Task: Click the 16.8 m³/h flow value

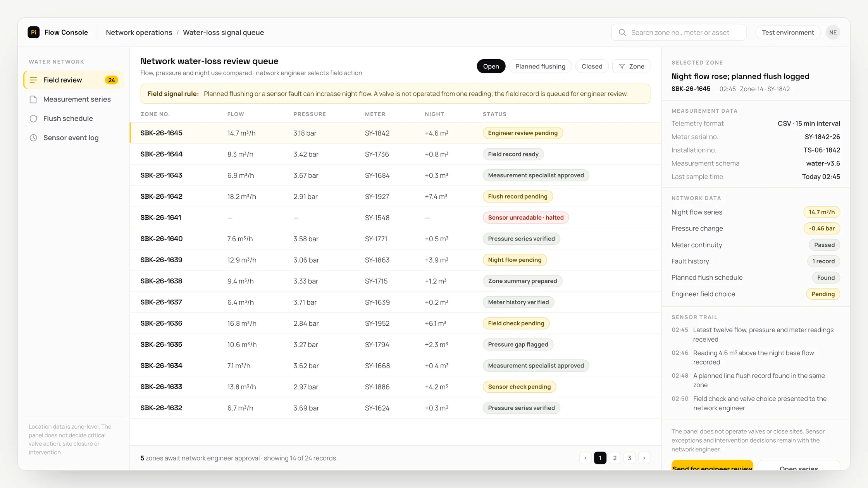Action: 242,323
